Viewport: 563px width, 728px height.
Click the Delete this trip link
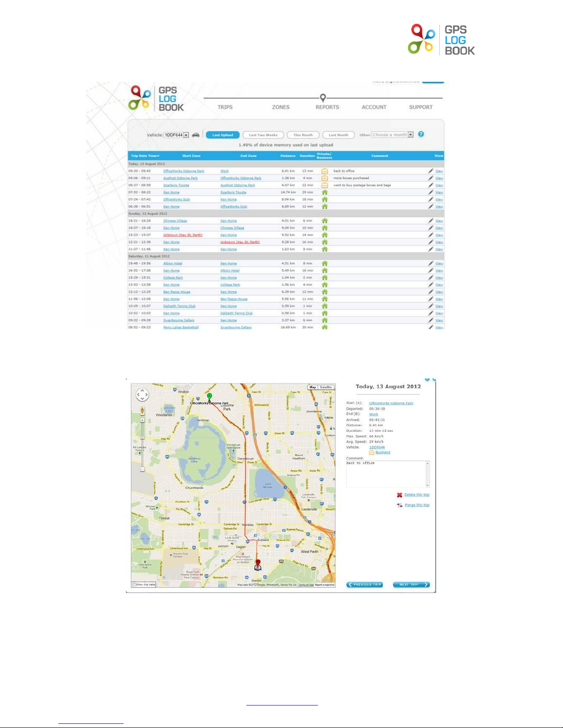coord(417,495)
